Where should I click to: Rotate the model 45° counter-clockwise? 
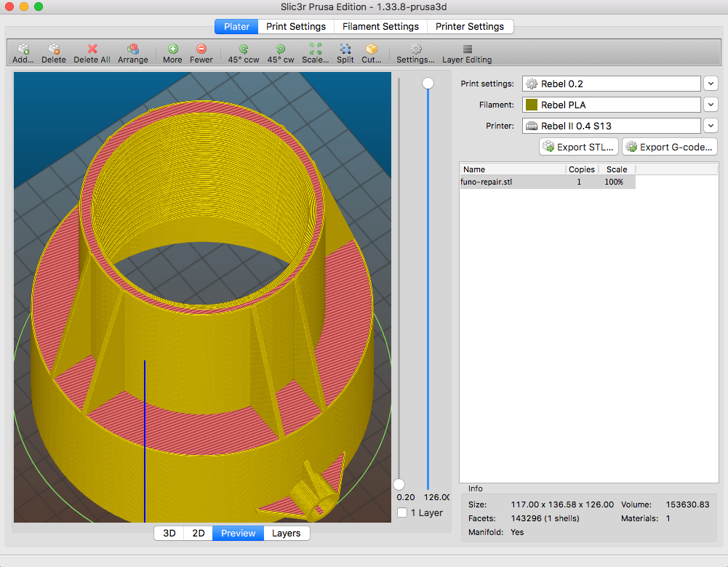click(243, 49)
